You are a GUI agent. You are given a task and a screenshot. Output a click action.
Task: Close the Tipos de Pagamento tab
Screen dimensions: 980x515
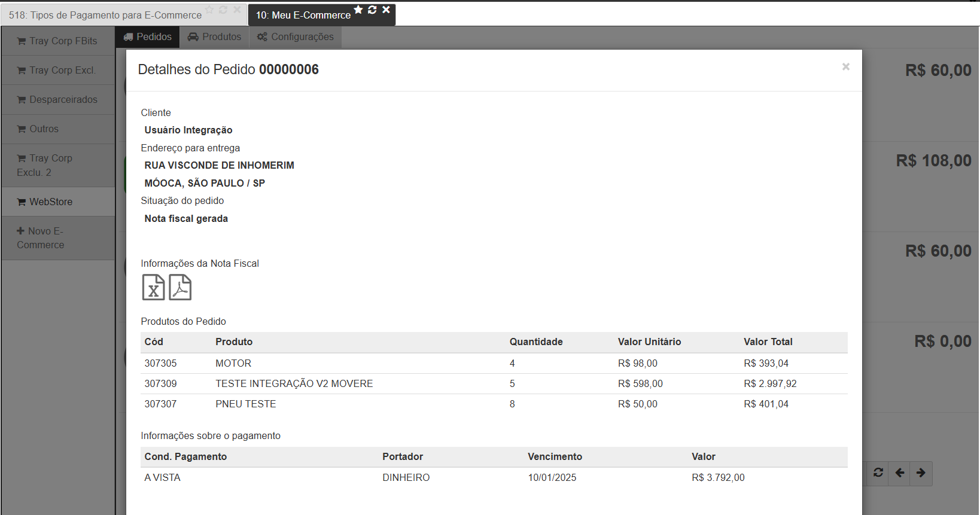pos(237,10)
